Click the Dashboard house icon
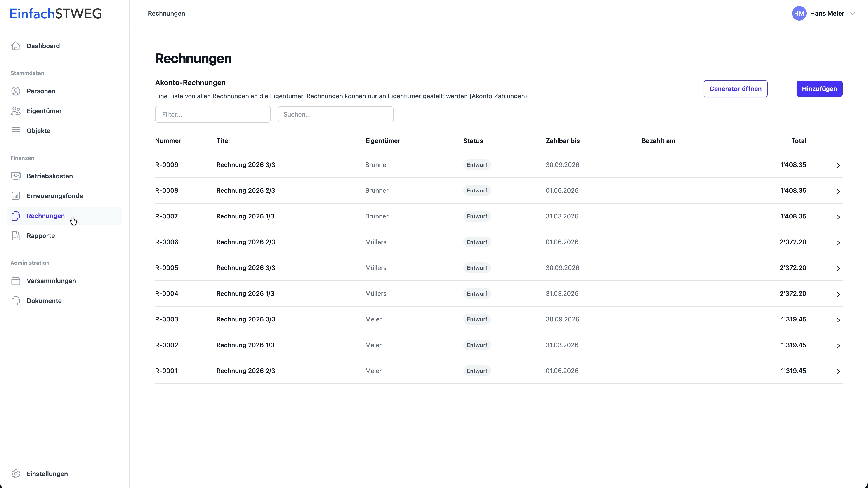868x488 pixels. pyautogui.click(x=16, y=46)
